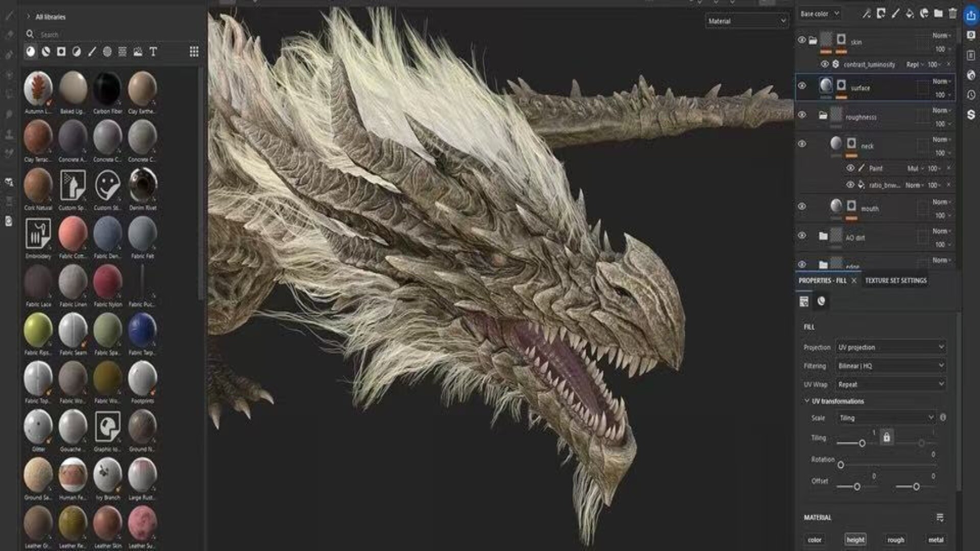Viewport: 980px width, 551px height.
Task: Open the Material viewport mode dropdown
Action: (x=747, y=21)
